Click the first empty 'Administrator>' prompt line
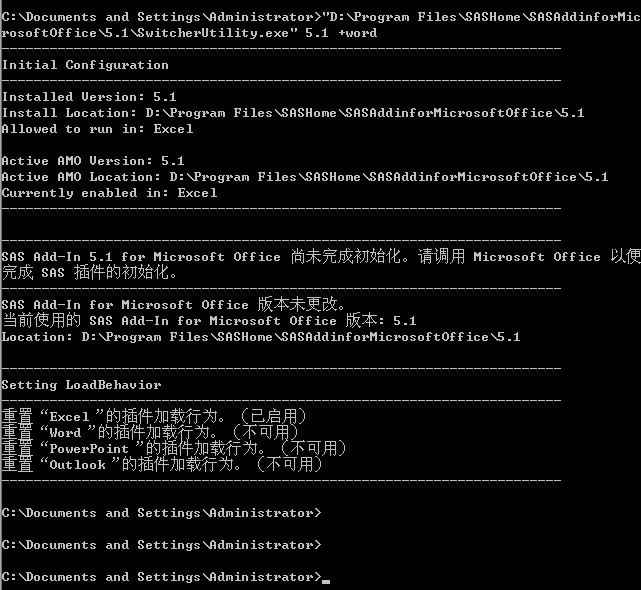The height and width of the screenshot is (590, 641). click(x=161, y=513)
